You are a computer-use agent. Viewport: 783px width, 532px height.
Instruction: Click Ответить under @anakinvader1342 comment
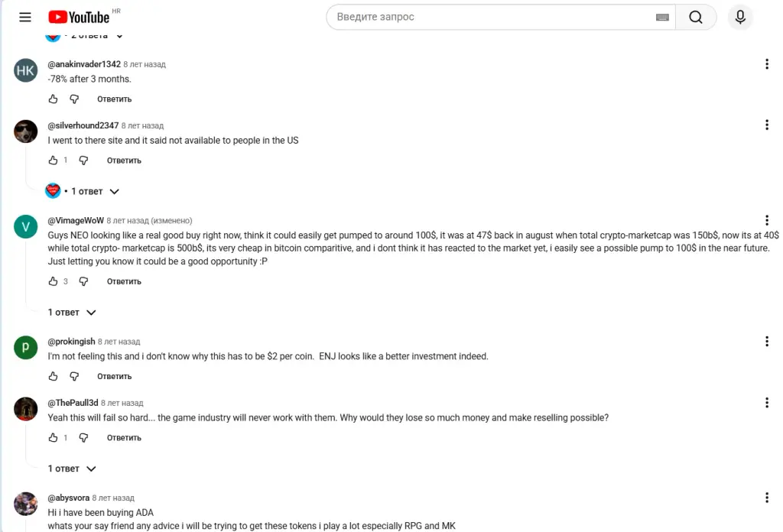click(115, 99)
